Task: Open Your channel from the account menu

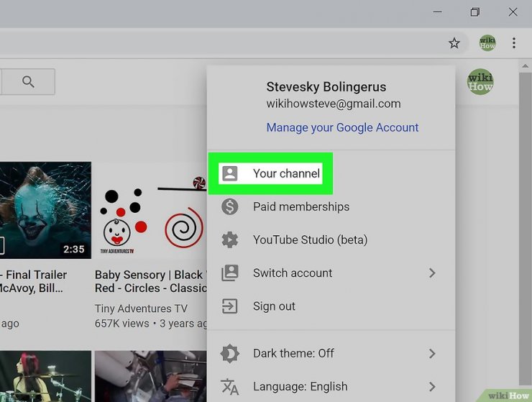Action: [270, 173]
